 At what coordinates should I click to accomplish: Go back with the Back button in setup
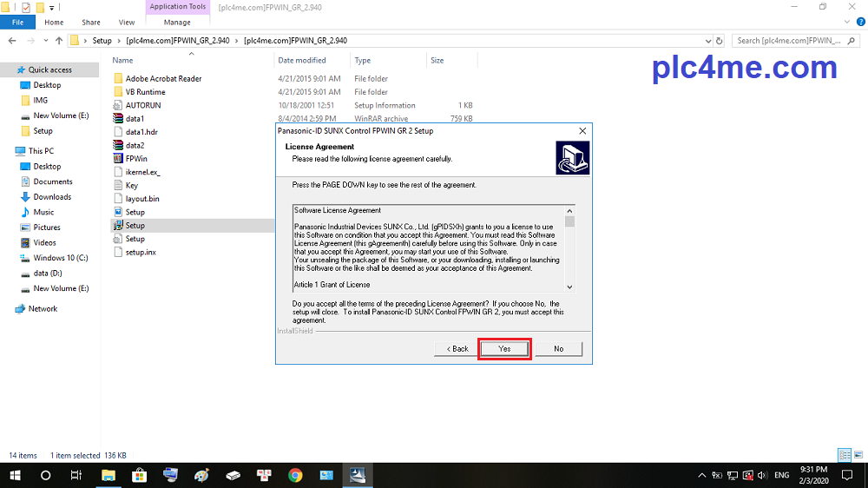click(458, 348)
